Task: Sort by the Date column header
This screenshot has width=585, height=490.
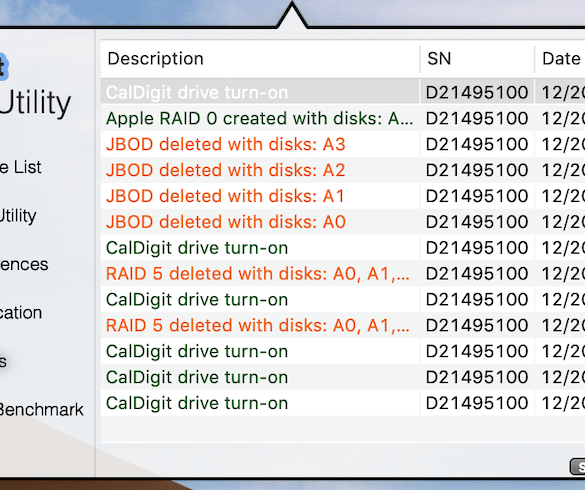Action: pyautogui.click(x=560, y=59)
